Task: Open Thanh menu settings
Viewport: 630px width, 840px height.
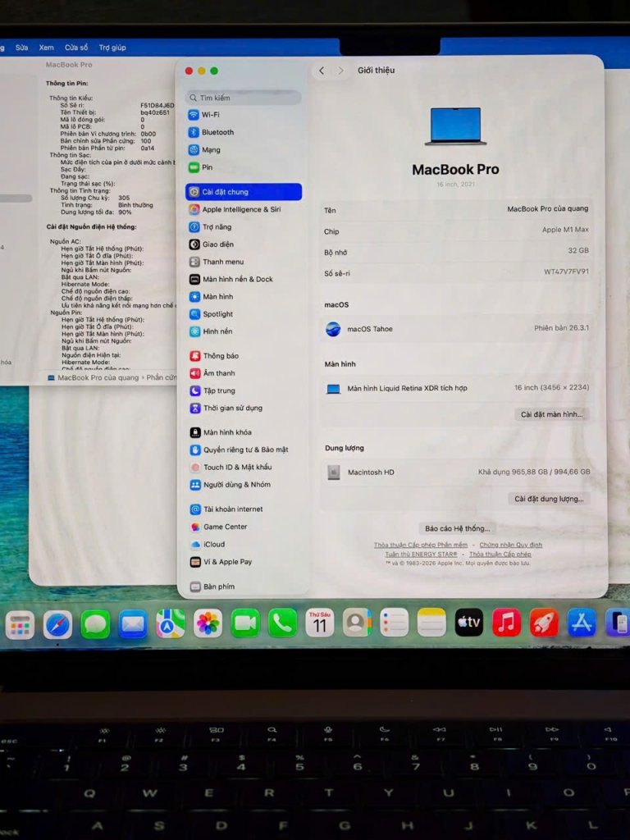Action: click(217, 262)
